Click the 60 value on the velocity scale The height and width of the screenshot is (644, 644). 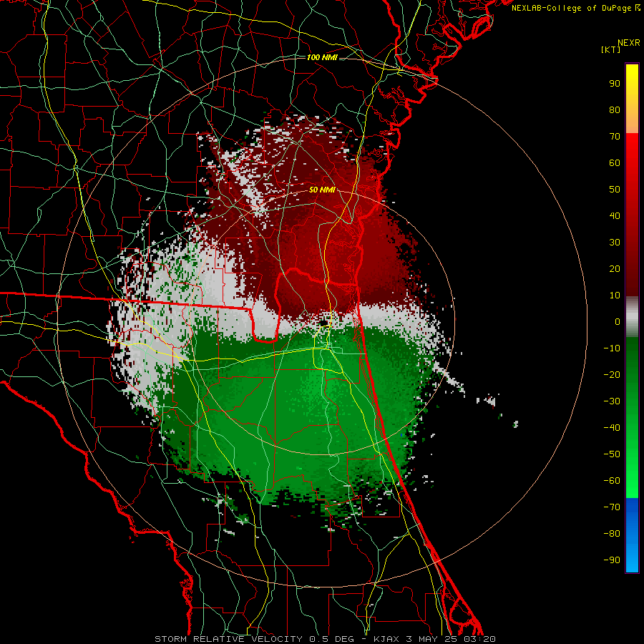615,163
